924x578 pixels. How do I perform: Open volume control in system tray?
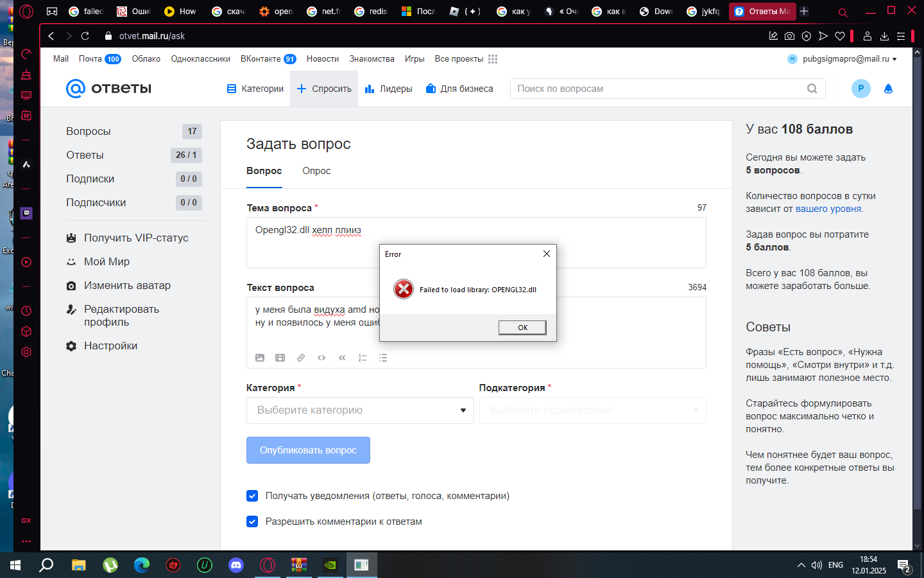tap(817, 565)
